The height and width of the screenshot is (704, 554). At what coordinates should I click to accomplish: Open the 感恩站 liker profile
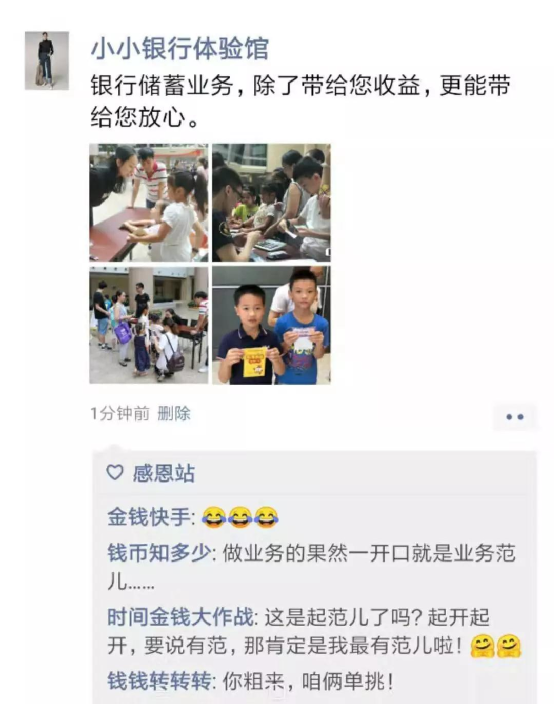tap(163, 473)
